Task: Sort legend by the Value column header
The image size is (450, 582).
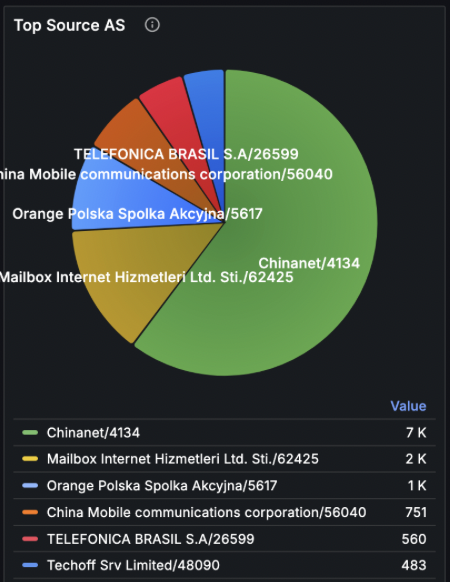Action: pyautogui.click(x=408, y=406)
